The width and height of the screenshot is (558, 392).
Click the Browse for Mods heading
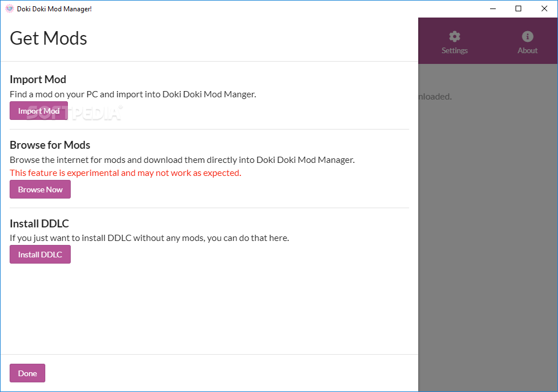tap(50, 145)
